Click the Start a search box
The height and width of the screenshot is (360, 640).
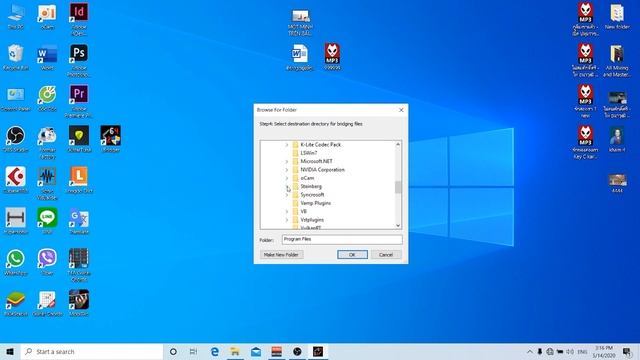click(92, 351)
